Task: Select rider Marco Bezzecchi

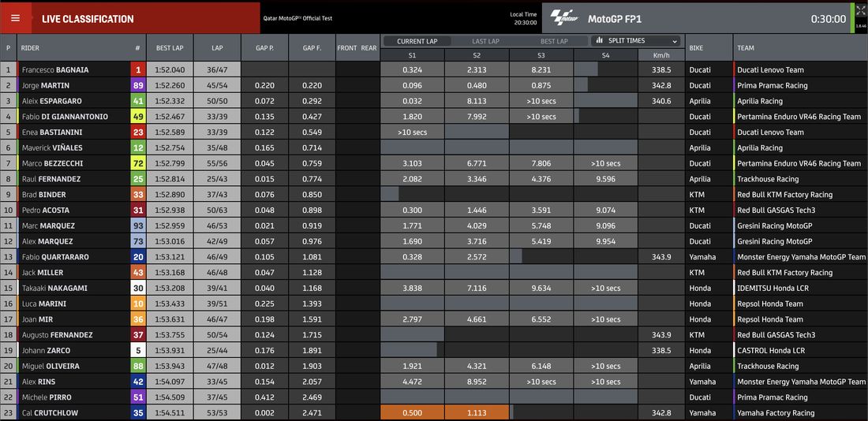Action: (53, 163)
